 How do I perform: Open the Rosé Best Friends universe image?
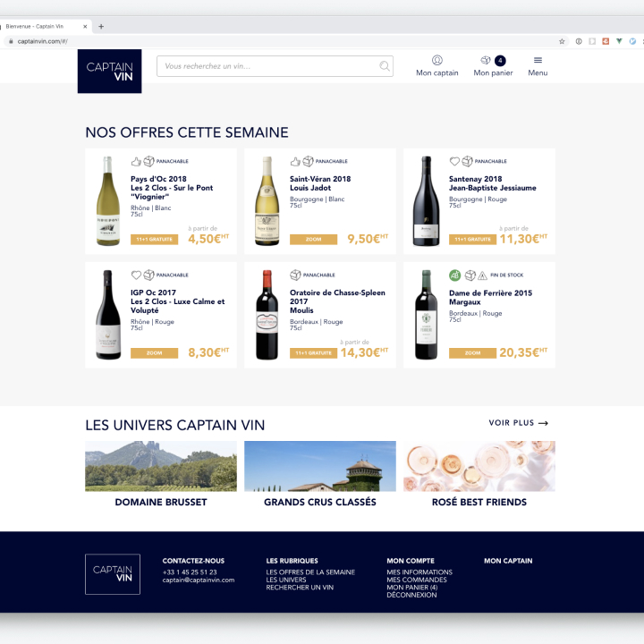[479, 466]
